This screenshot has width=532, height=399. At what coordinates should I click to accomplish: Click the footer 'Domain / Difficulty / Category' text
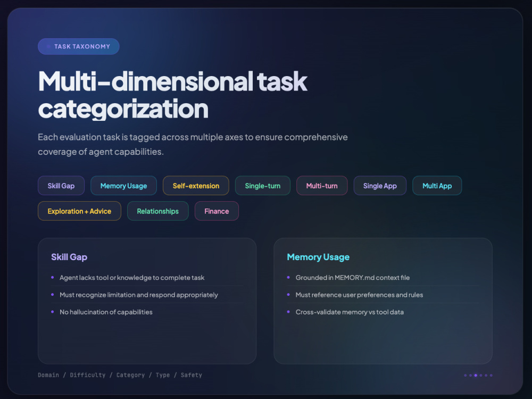[120, 375]
